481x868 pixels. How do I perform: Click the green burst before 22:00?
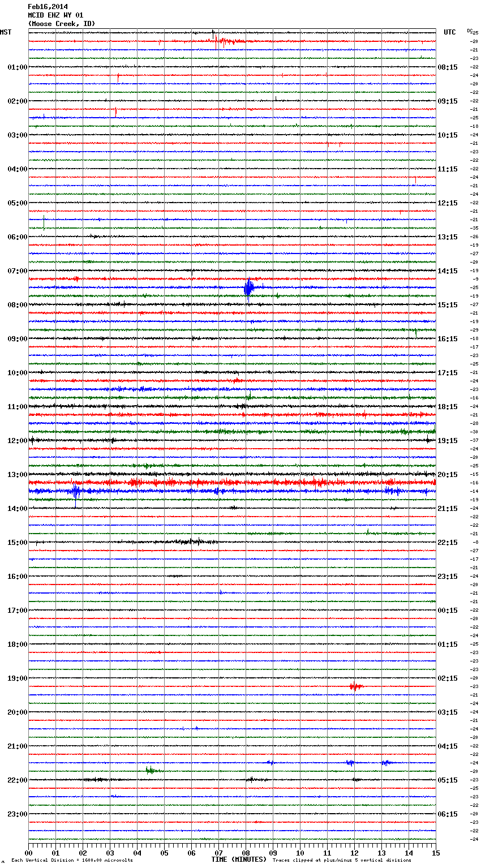tap(152, 770)
